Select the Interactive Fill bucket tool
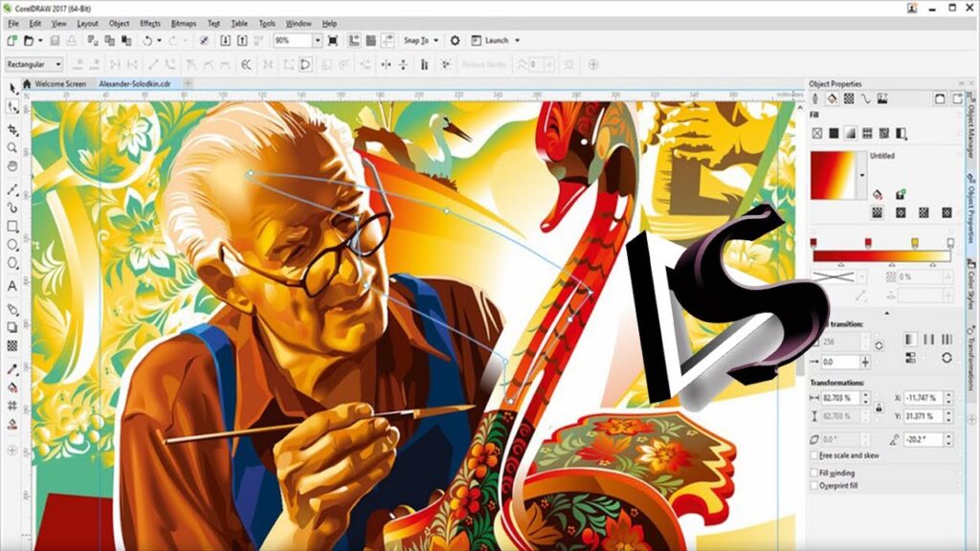Screen dimensions: 980x551 pos(12,388)
